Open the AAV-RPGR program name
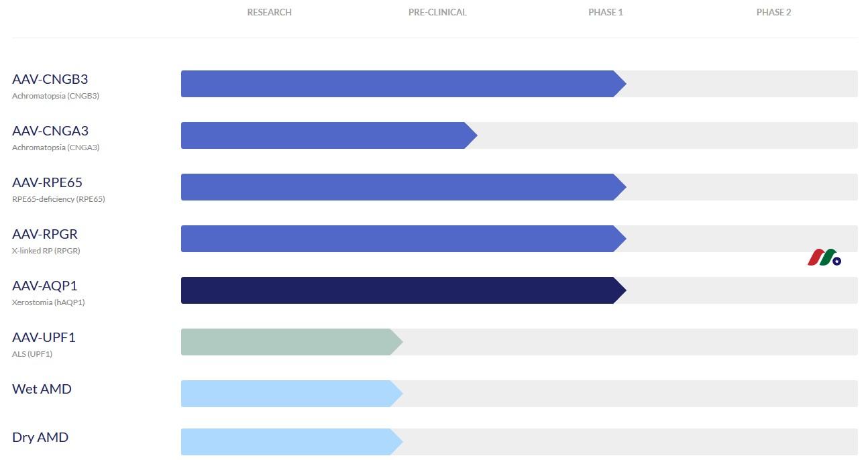 coord(45,234)
